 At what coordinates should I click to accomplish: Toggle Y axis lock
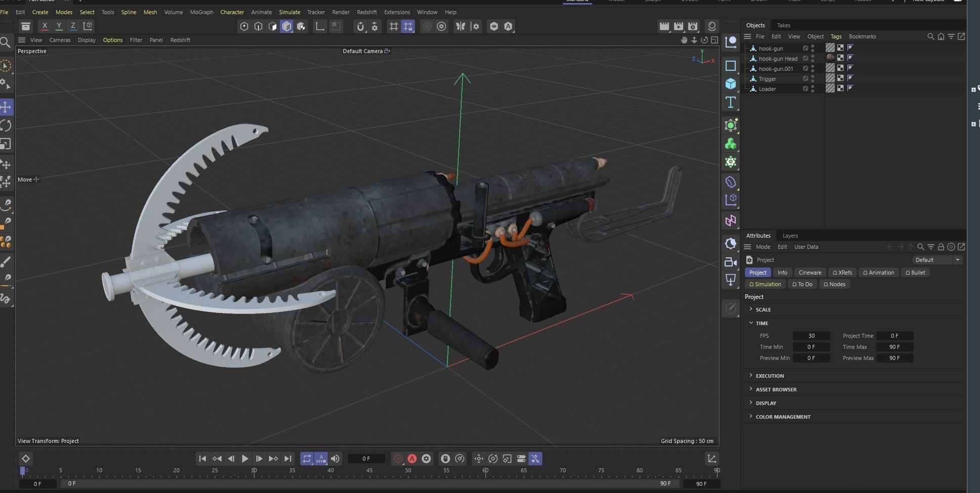click(59, 26)
